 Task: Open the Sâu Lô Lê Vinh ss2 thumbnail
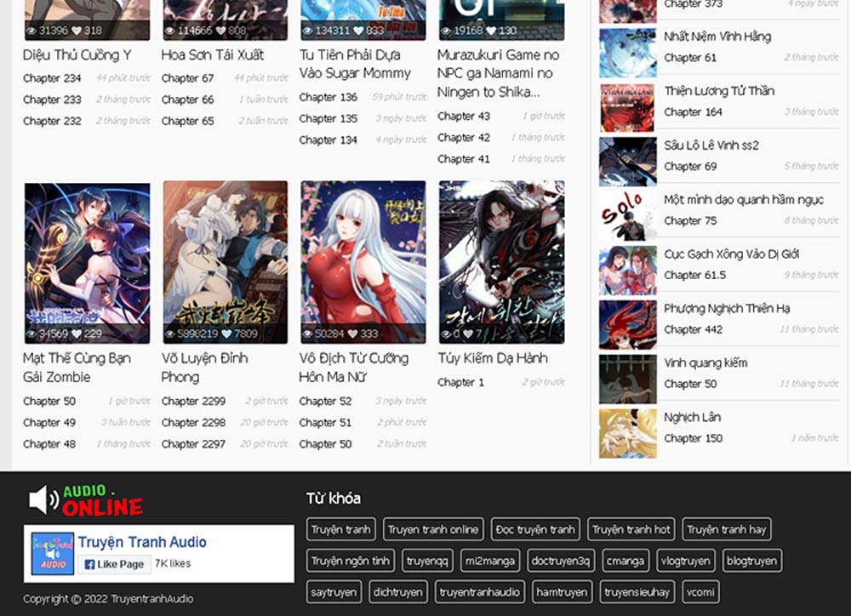tap(627, 161)
